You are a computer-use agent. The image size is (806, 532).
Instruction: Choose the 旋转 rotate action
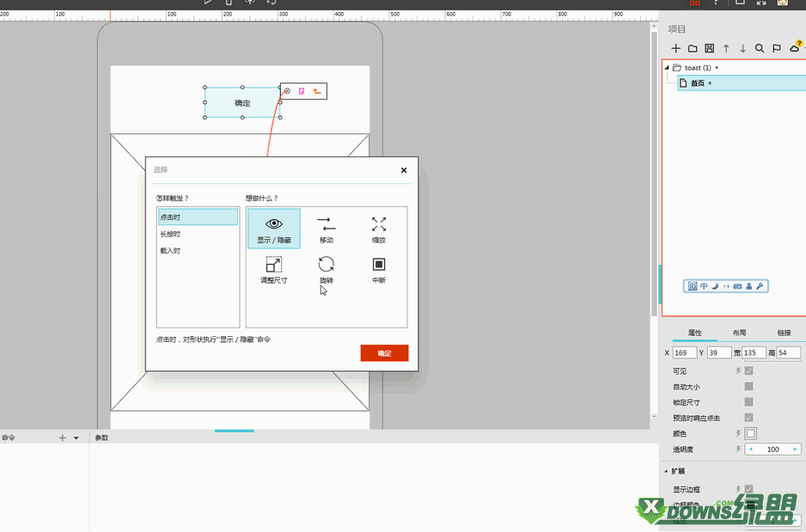pos(327,270)
